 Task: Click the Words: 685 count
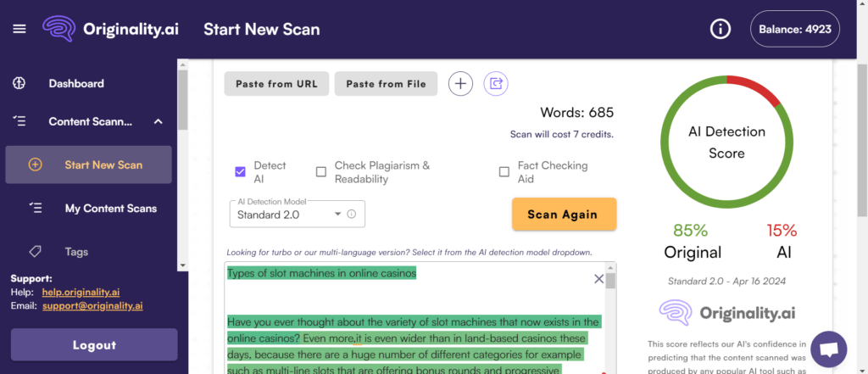576,113
